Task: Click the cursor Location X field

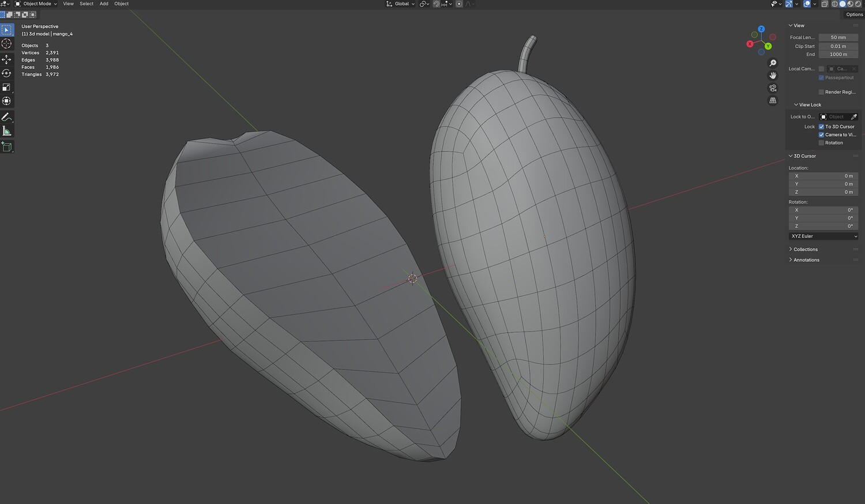Action: pyautogui.click(x=823, y=176)
